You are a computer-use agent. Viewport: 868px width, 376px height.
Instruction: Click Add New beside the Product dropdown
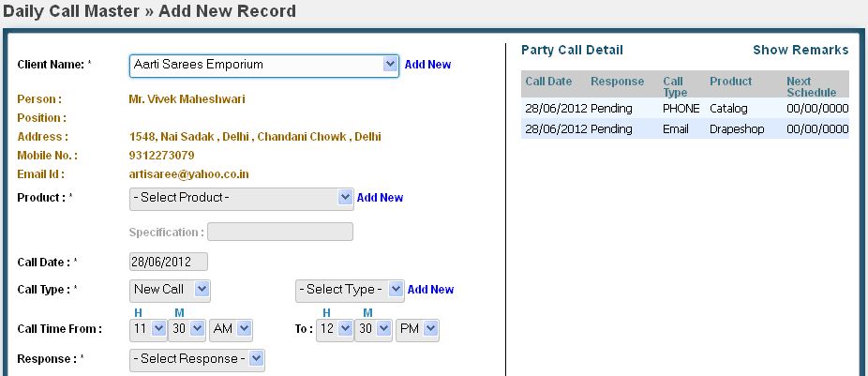pos(381,198)
